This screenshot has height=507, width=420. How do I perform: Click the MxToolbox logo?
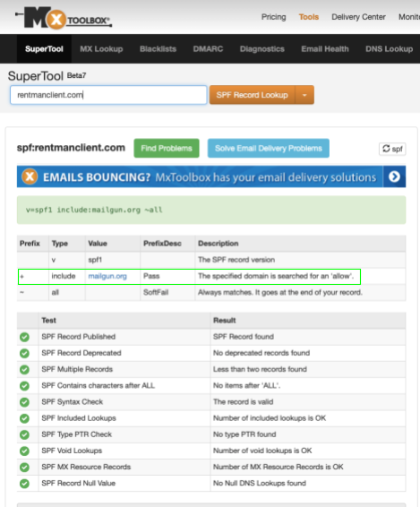pos(64,18)
